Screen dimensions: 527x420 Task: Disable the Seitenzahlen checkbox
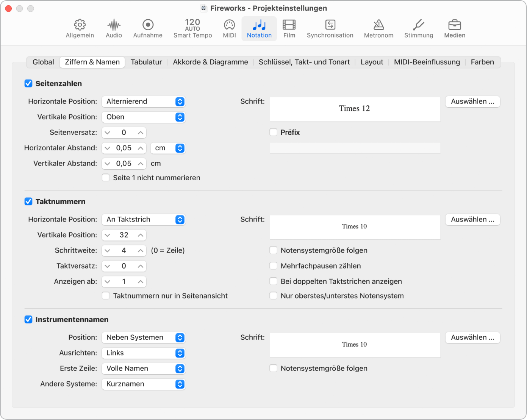click(28, 83)
